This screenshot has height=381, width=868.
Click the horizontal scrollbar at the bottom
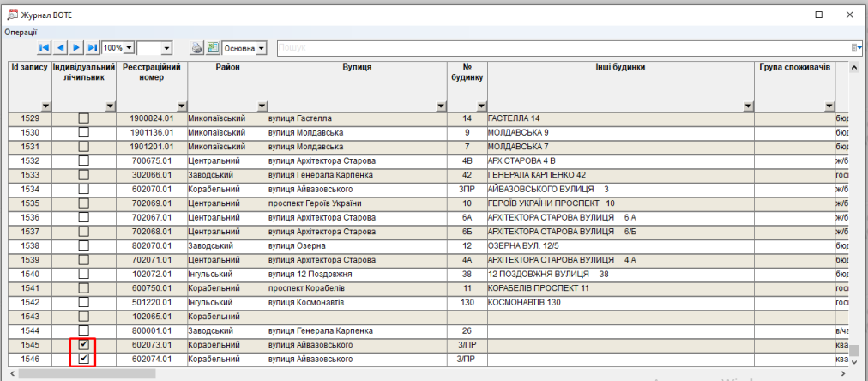(x=429, y=374)
